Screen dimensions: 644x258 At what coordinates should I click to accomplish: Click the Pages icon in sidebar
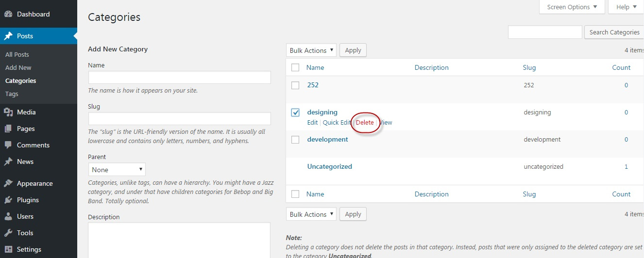[x=8, y=129]
